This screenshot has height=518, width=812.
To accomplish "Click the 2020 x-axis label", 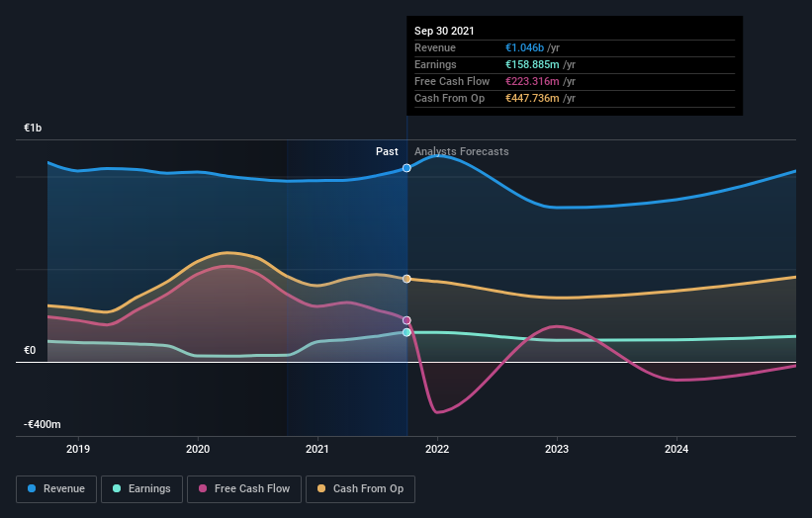I will pyautogui.click(x=198, y=449).
